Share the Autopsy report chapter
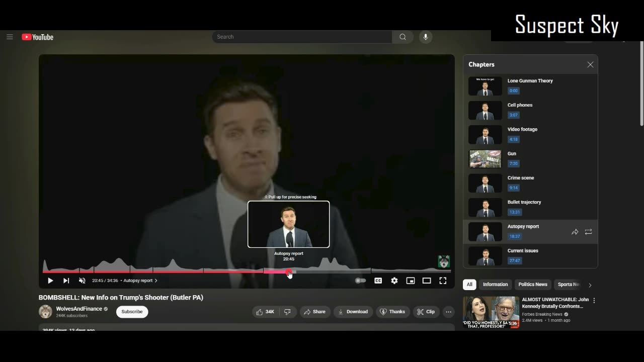Screen dimensions: 644x362 click(x=575, y=232)
